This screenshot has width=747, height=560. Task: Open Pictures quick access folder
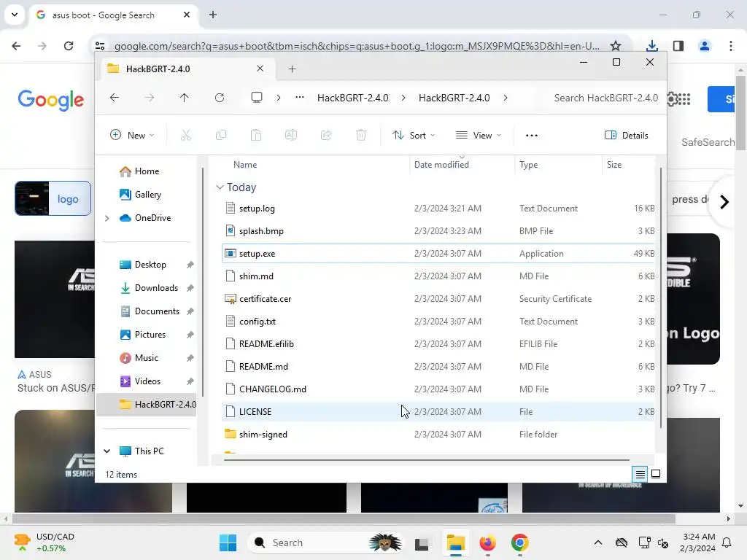click(x=150, y=334)
